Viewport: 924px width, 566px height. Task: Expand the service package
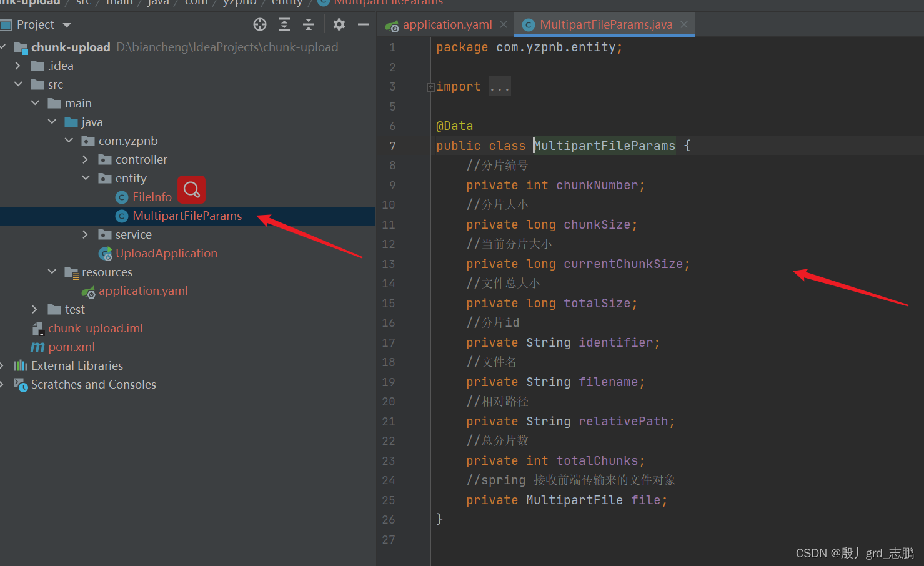[85, 234]
